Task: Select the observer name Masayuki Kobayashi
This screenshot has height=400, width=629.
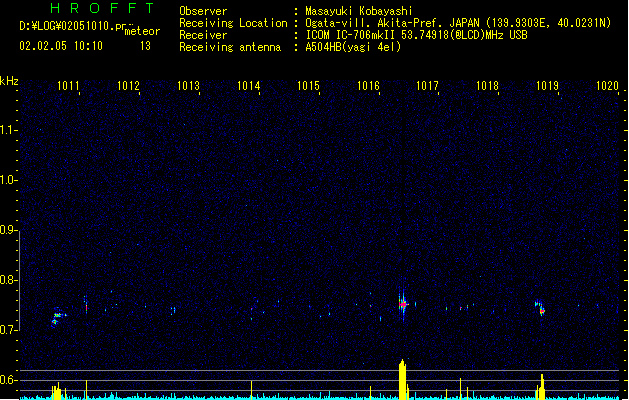Action: pyautogui.click(x=359, y=11)
